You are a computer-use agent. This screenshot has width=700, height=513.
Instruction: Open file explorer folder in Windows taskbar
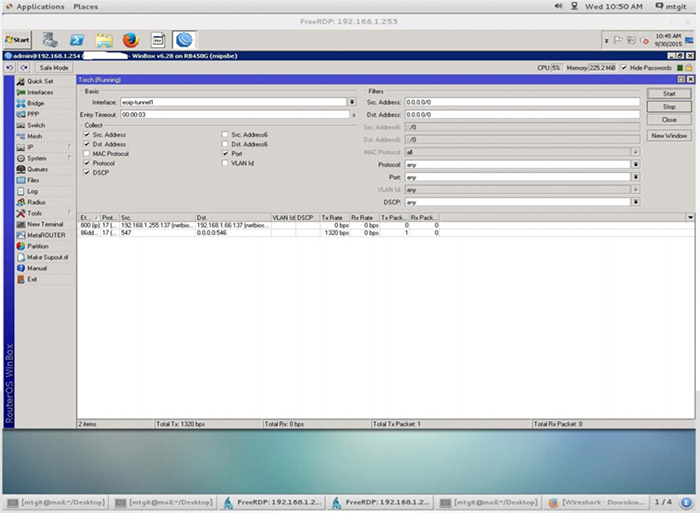coord(104,40)
